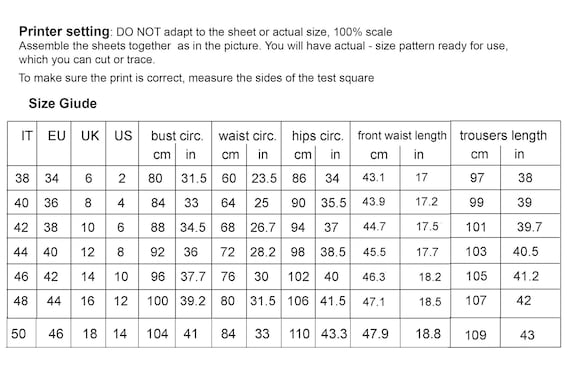The image size is (570, 365).
Task: Click the 'front waist length' column header
Action: 402,136
